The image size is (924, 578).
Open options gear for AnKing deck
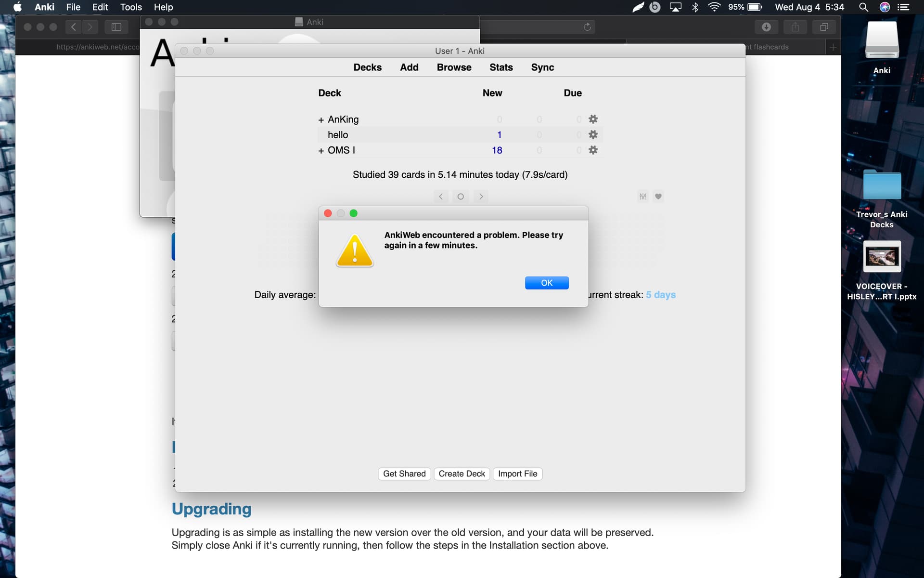click(593, 119)
